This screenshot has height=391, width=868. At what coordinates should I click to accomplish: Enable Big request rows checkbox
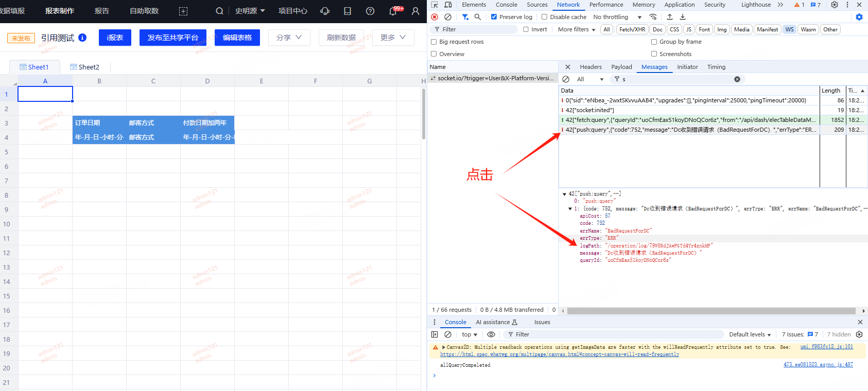click(x=433, y=42)
